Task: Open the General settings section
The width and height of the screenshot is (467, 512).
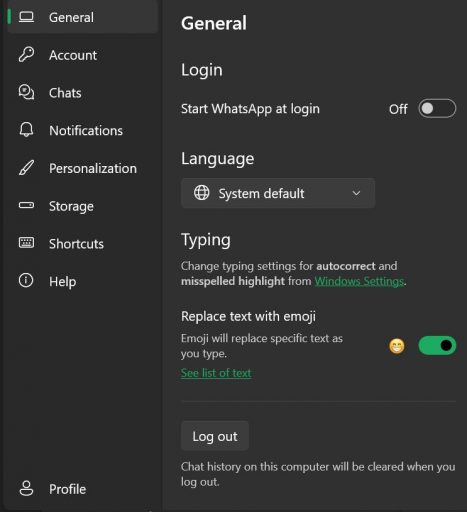Action: pyautogui.click(x=82, y=17)
